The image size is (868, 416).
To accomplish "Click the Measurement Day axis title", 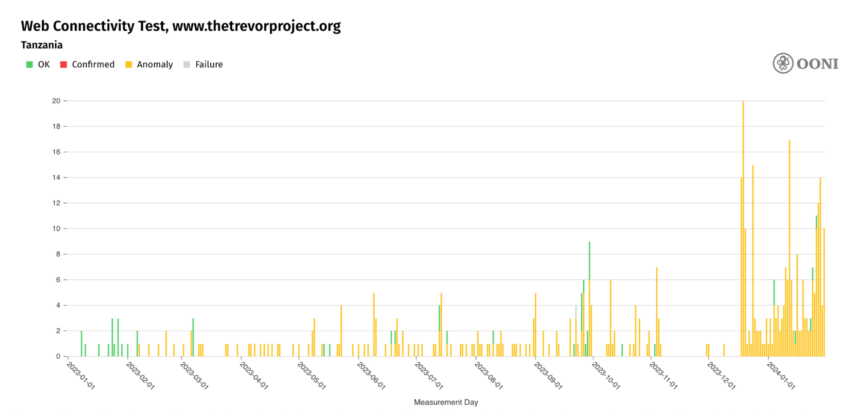I will pos(446,402).
